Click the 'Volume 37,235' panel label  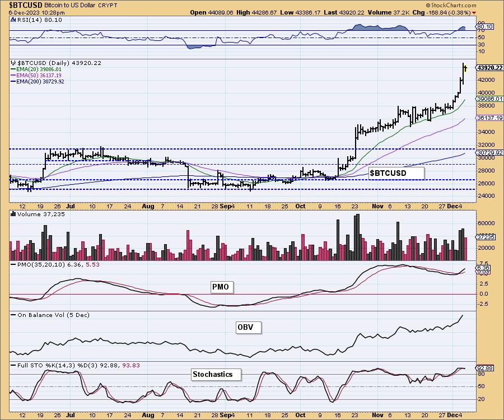(x=41, y=214)
